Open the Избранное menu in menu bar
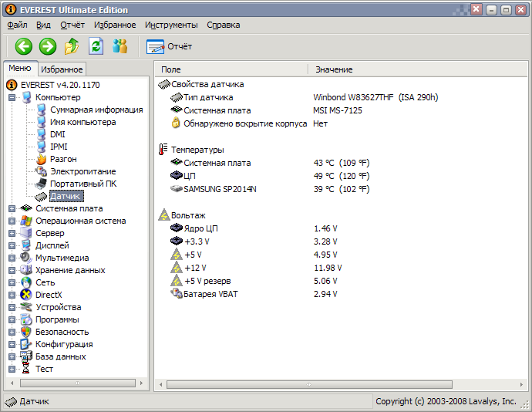Screen dimensions: 532x412 point(115,25)
